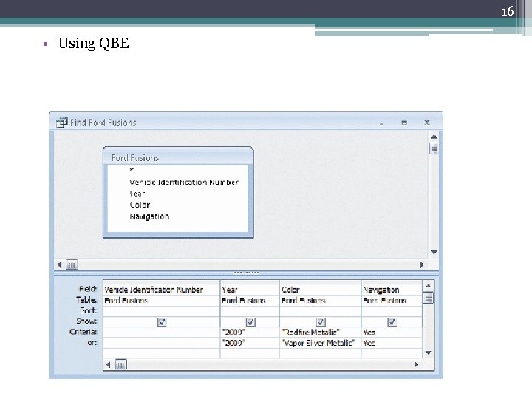The image size is (532, 399).
Task: Click the Ford Fusions table title bar
Action: [178, 158]
